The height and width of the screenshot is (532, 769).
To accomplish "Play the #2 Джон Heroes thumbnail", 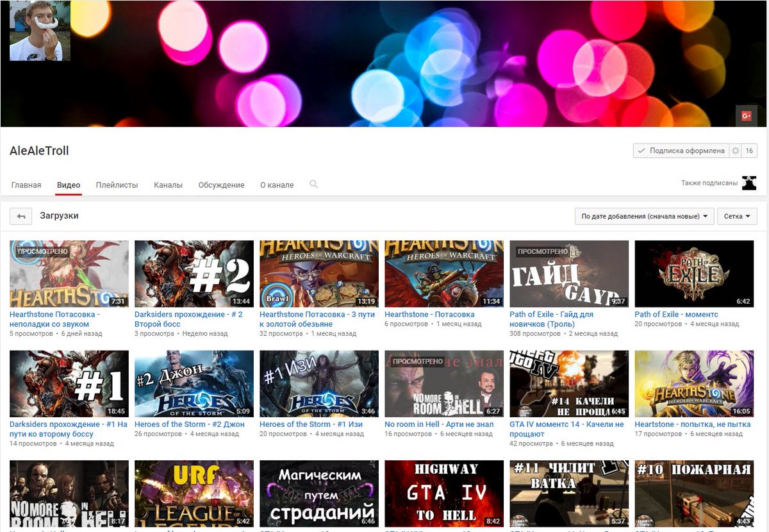I will tap(194, 383).
